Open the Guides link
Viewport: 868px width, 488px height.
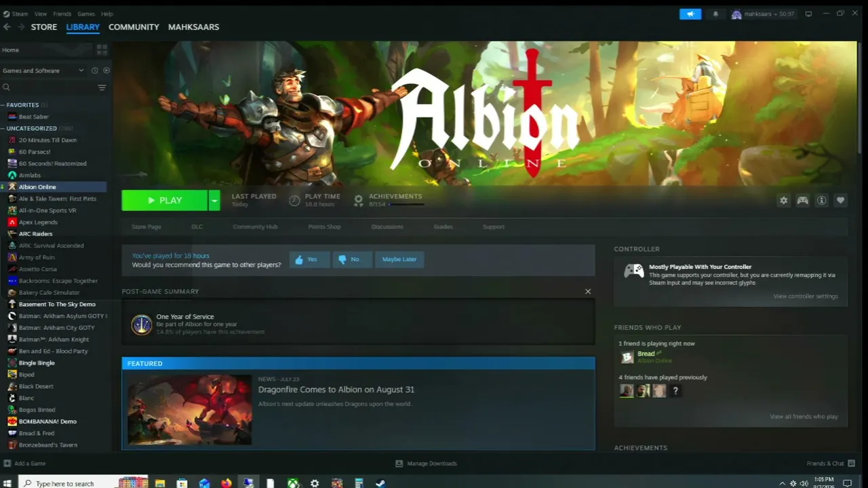point(443,227)
